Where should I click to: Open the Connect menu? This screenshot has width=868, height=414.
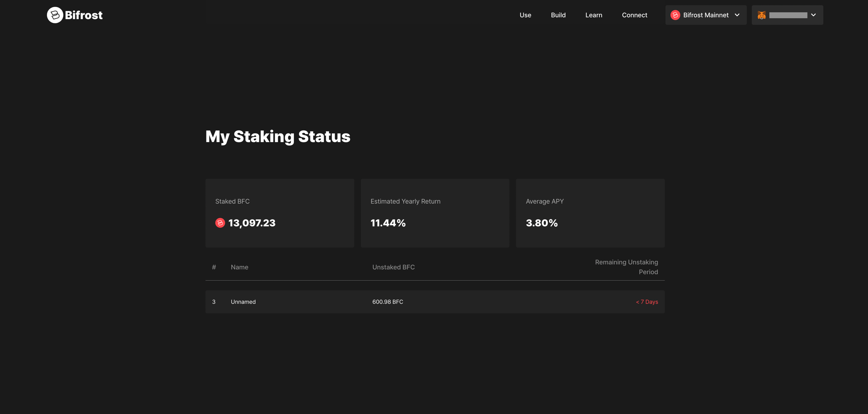click(x=634, y=15)
